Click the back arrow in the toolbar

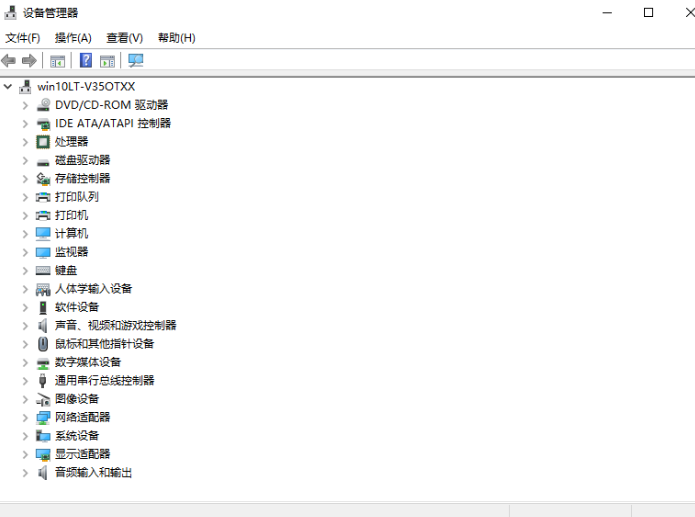click(x=9, y=61)
